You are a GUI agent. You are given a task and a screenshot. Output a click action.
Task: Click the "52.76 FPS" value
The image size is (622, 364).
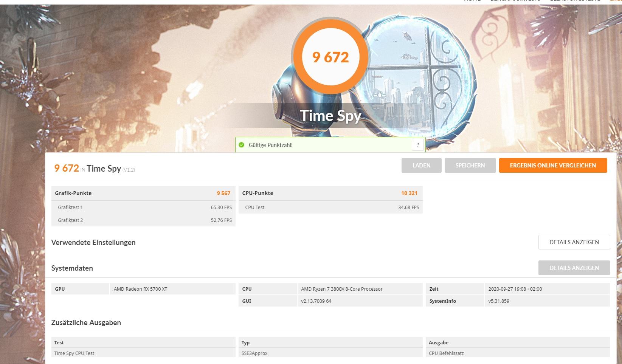pyautogui.click(x=221, y=220)
